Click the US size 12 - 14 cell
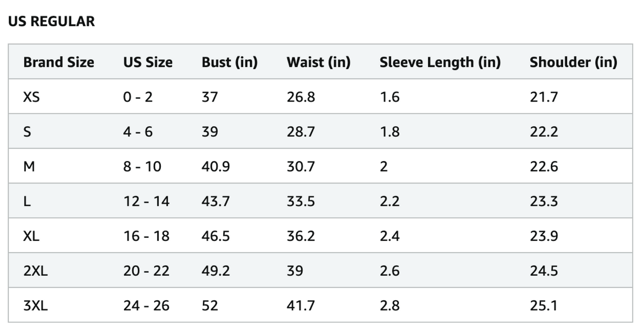The image size is (644, 335). point(146,201)
